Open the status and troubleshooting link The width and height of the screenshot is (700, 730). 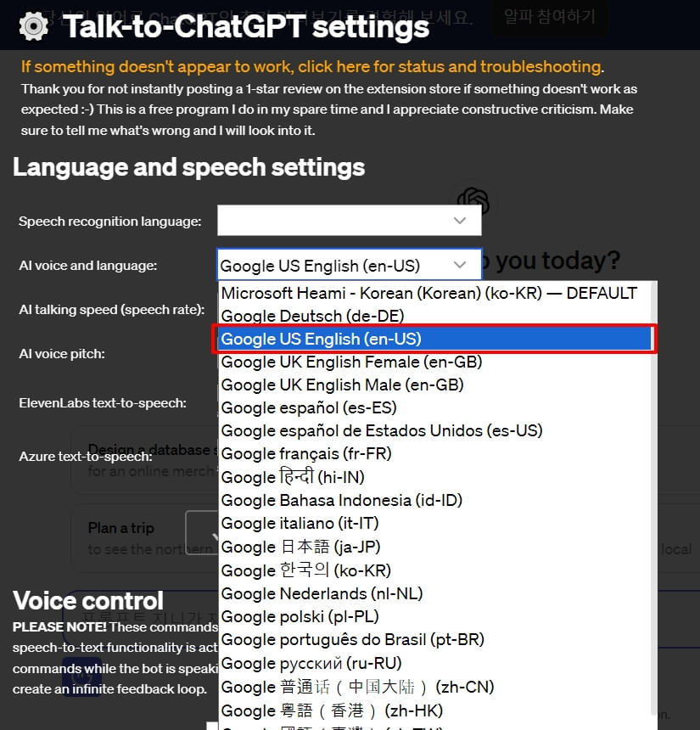point(312,66)
